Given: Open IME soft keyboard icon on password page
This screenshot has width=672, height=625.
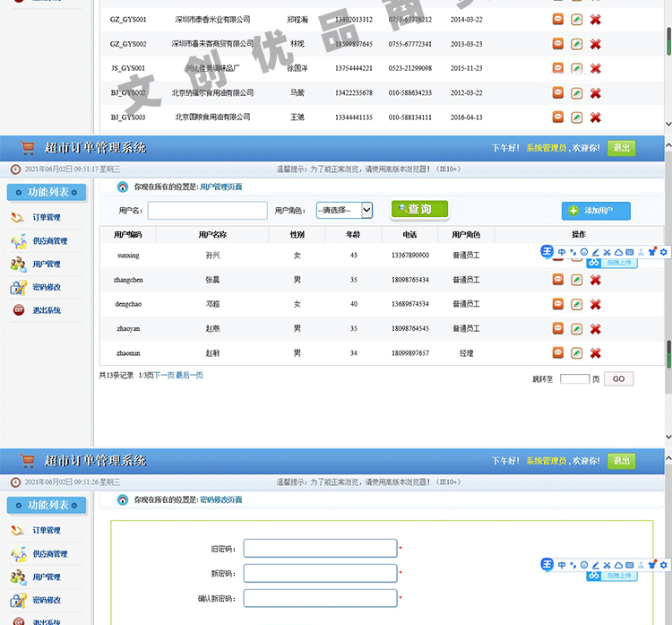Looking at the screenshot, I should point(630,566).
